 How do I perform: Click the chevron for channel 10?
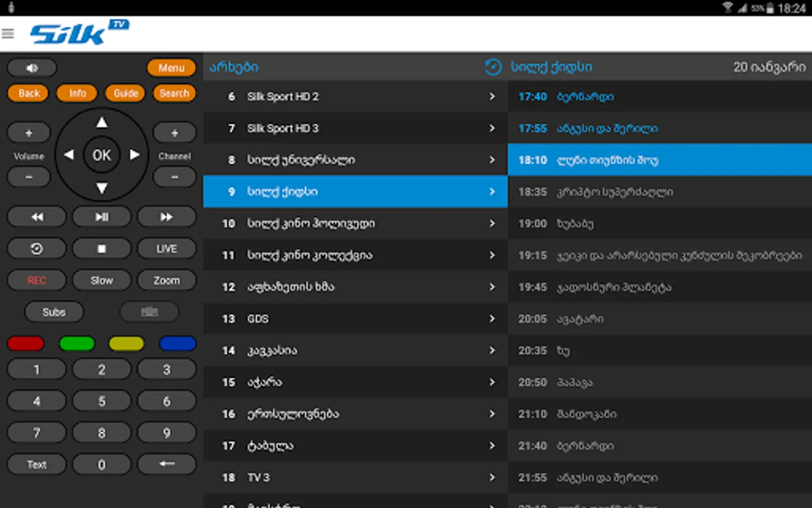[x=492, y=224]
